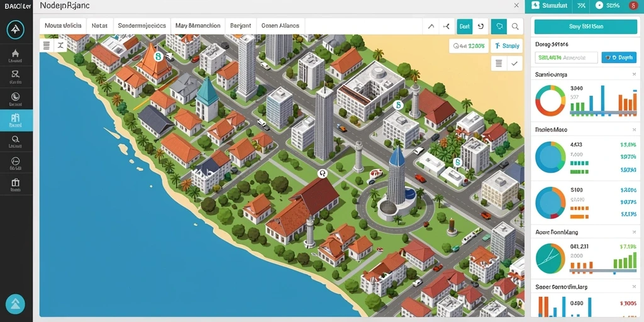The height and width of the screenshot is (322, 644).
Task: Select the magnifier icon in the left sidebar
Action: pos(16,139)
